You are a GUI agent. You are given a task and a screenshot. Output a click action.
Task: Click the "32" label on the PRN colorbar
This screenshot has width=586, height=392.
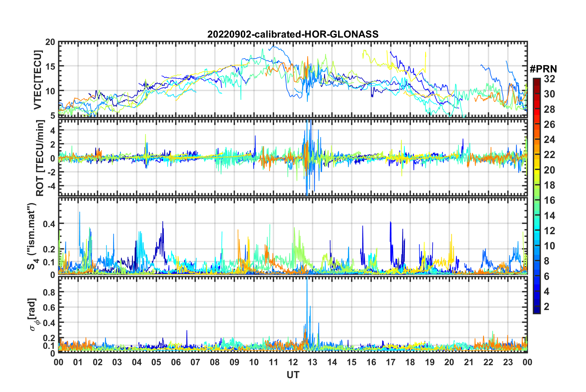[550, 79]
